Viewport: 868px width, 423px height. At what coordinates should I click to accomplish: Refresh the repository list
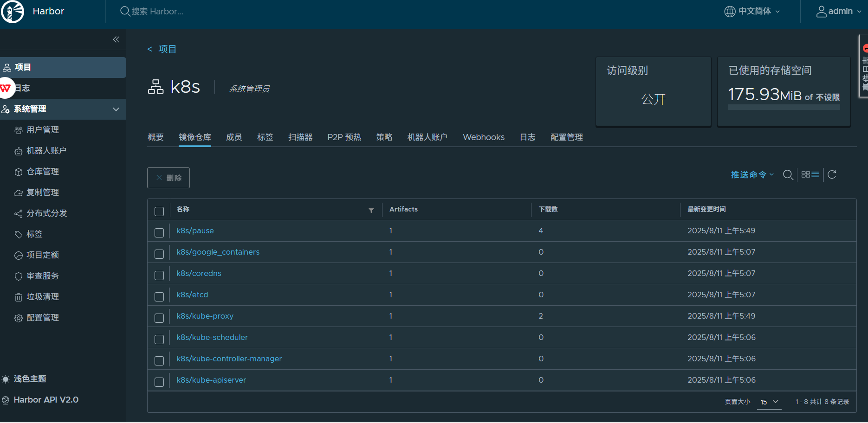(x=832, y=174)
